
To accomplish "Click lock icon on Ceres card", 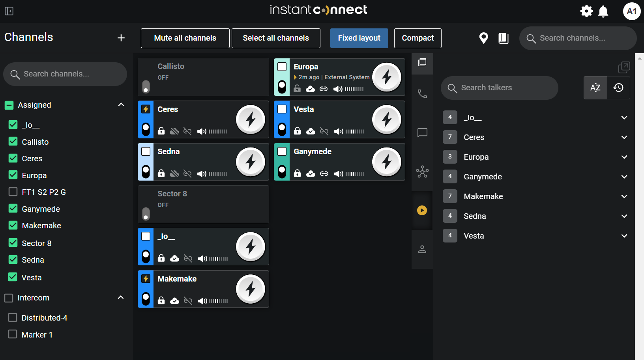I will [161, 131].
